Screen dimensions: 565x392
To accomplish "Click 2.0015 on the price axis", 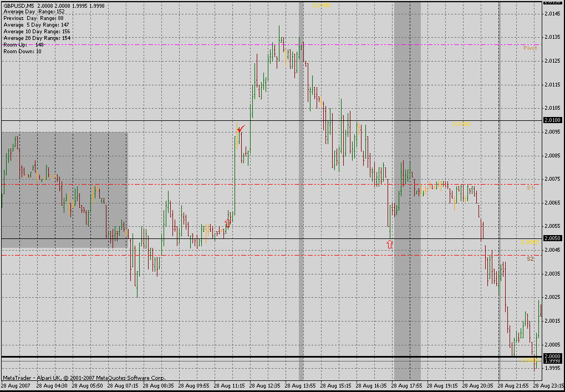I will coord(553,321).
